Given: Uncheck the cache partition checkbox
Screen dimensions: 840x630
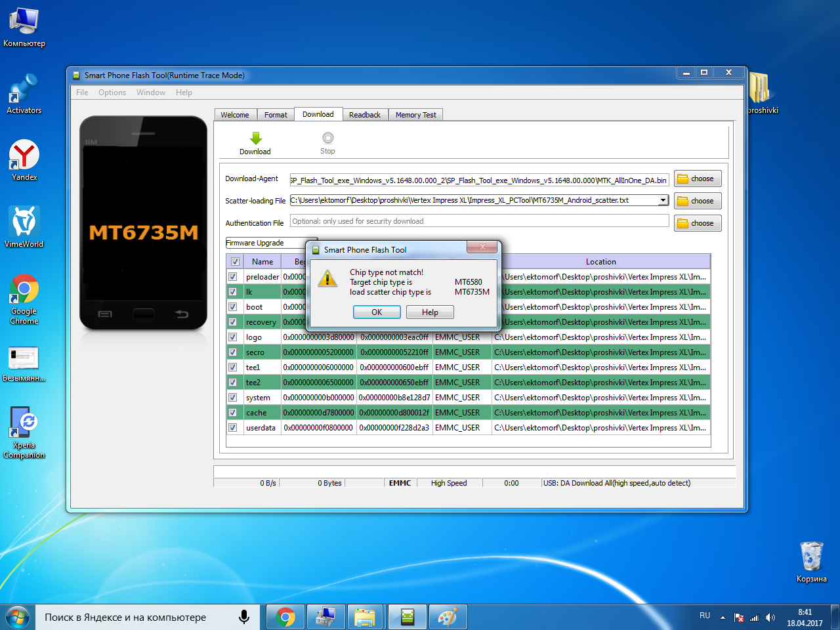Looking at the screenshot, I should 232,412.
